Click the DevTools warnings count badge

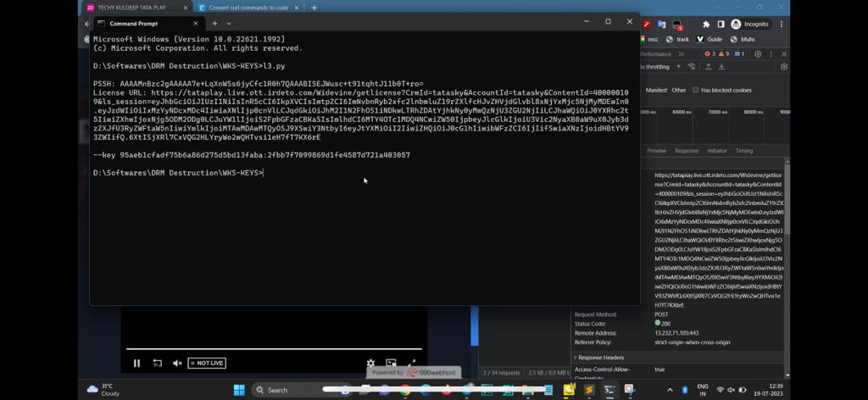[x=724, y=53]
